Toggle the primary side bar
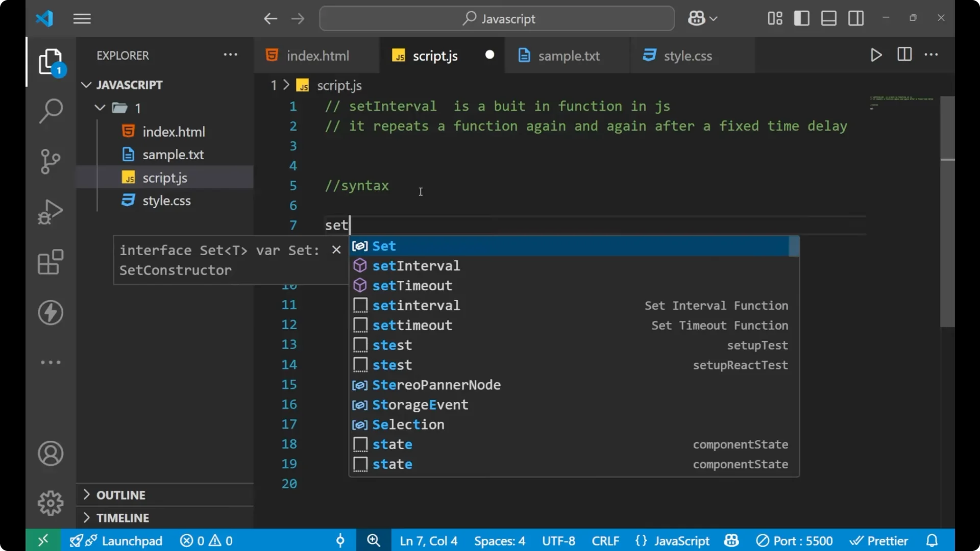The width and height of the screenshot is (980, 551). coord(801,18)
